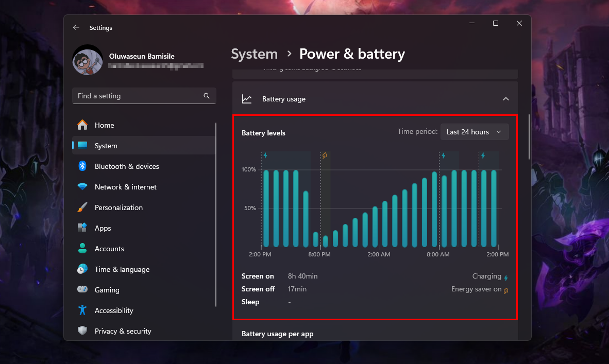The height and width of the screenshot is (364, 609).
Task: Minimize the Settings window
Action: click(x=472, y=23)
